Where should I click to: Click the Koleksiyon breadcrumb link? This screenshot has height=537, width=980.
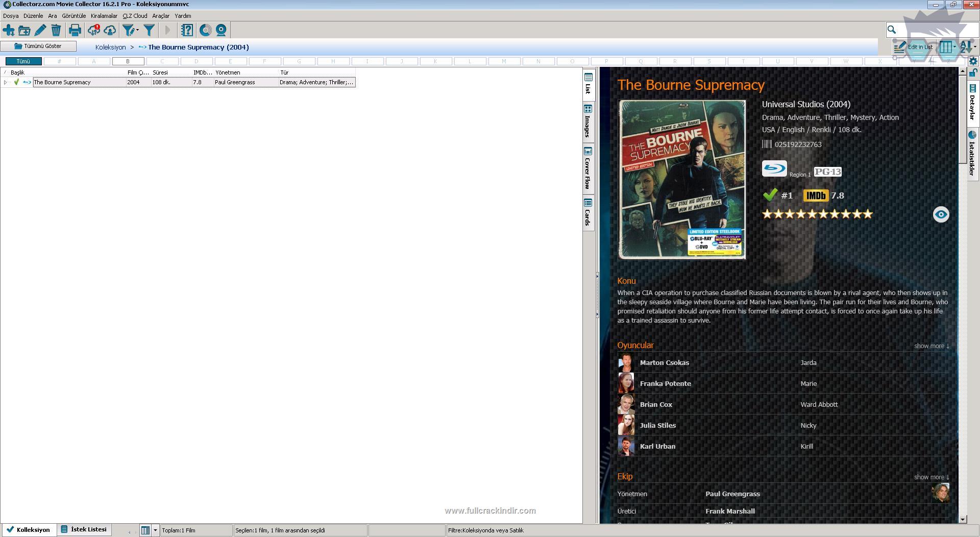[110, 47]
